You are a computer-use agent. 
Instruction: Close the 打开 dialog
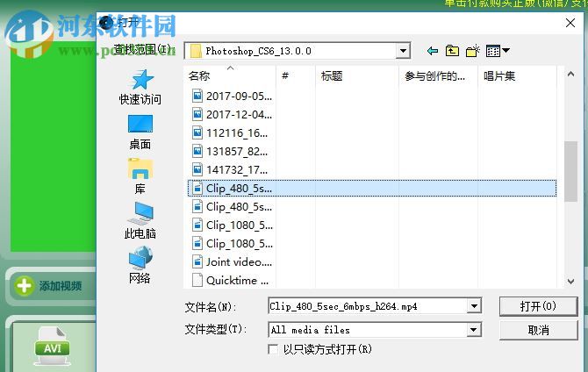pyautogui.click(x=570, y=23)
